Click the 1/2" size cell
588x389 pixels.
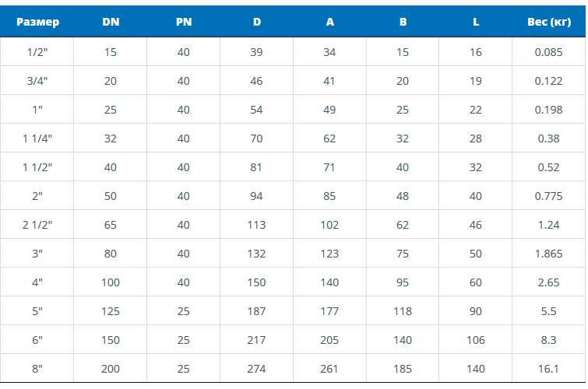[37, 52]
